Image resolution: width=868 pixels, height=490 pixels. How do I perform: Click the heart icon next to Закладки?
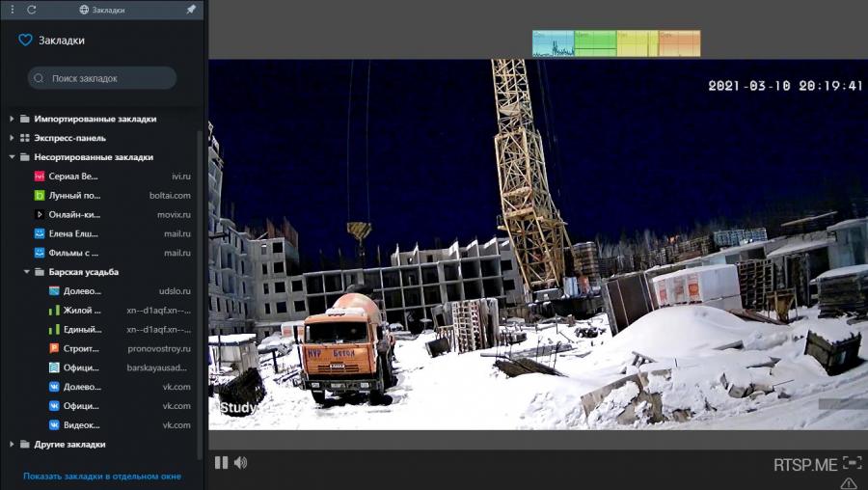pos(26,41)
